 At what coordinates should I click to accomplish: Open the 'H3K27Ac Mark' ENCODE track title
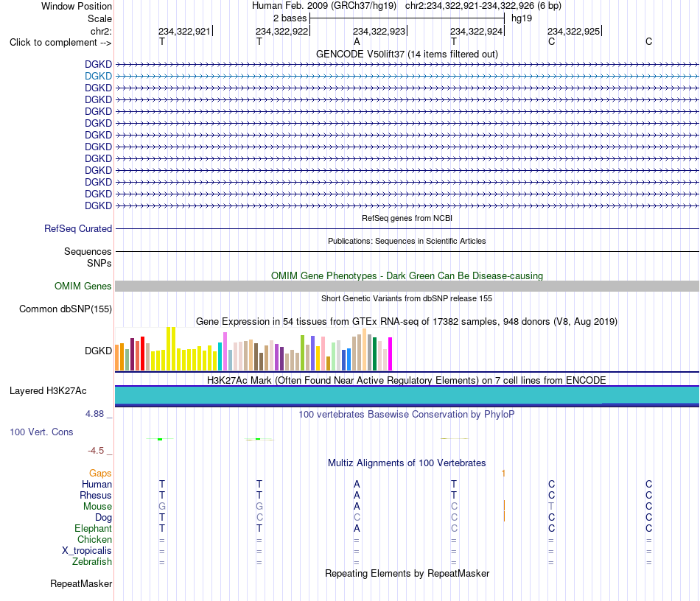tap(407, 380)
